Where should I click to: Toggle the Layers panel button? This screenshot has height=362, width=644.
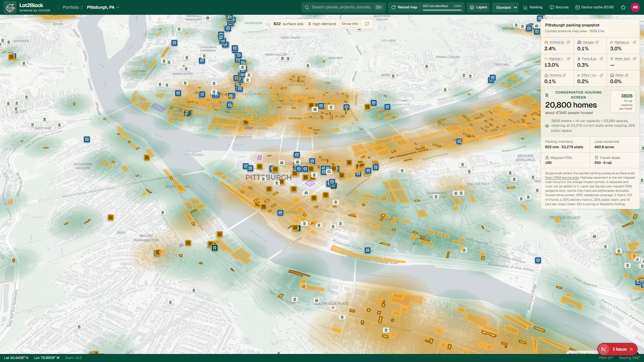point(478,7)
